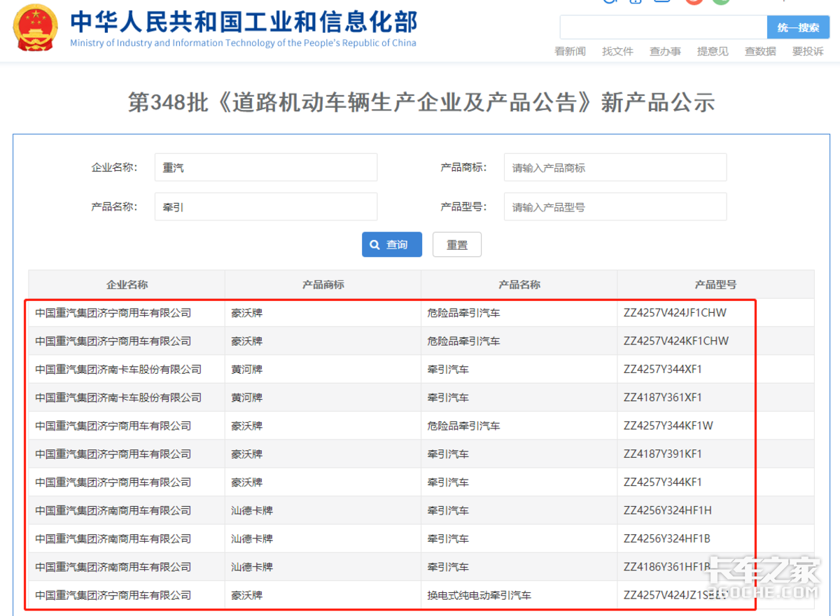
Task: Click 危险品牵引汽车 in ZZ4257Y344KF1W row
Action: coord(463,426)
